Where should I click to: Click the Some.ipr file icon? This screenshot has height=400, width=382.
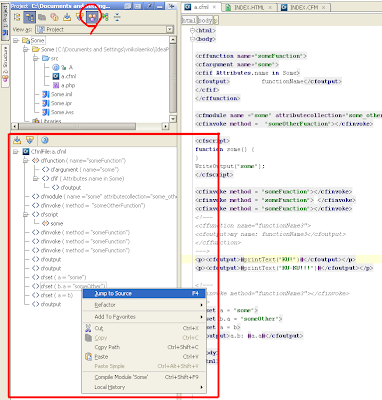[x=46, y=103]
